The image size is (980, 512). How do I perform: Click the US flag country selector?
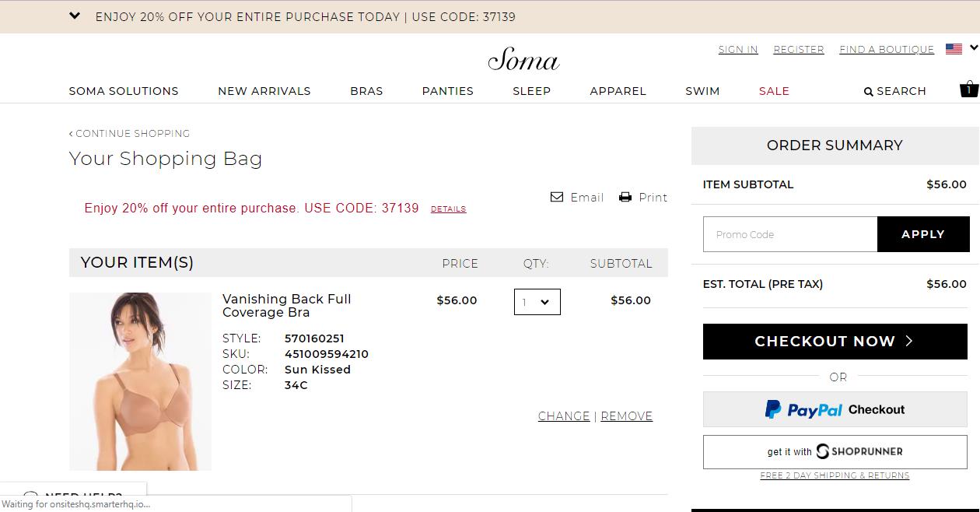pos(954,48)
